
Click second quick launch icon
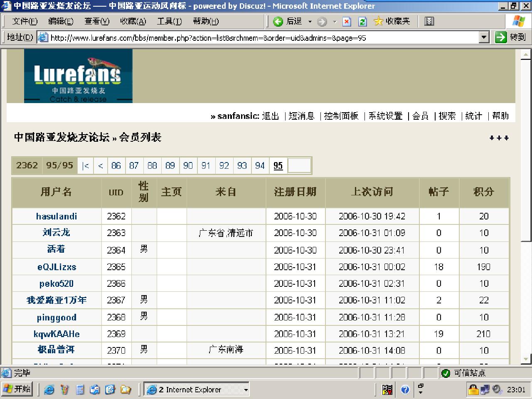click(x=64, y=389)
